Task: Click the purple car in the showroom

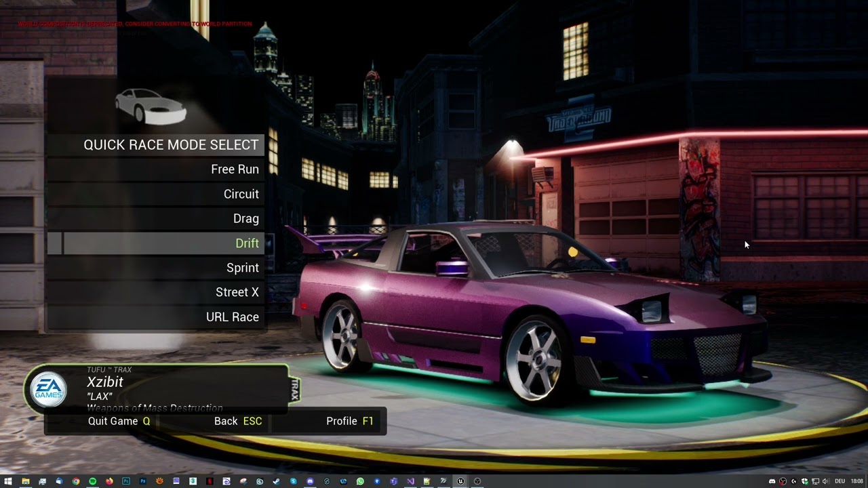Action: pyautogui.click(x=515, y=305)
